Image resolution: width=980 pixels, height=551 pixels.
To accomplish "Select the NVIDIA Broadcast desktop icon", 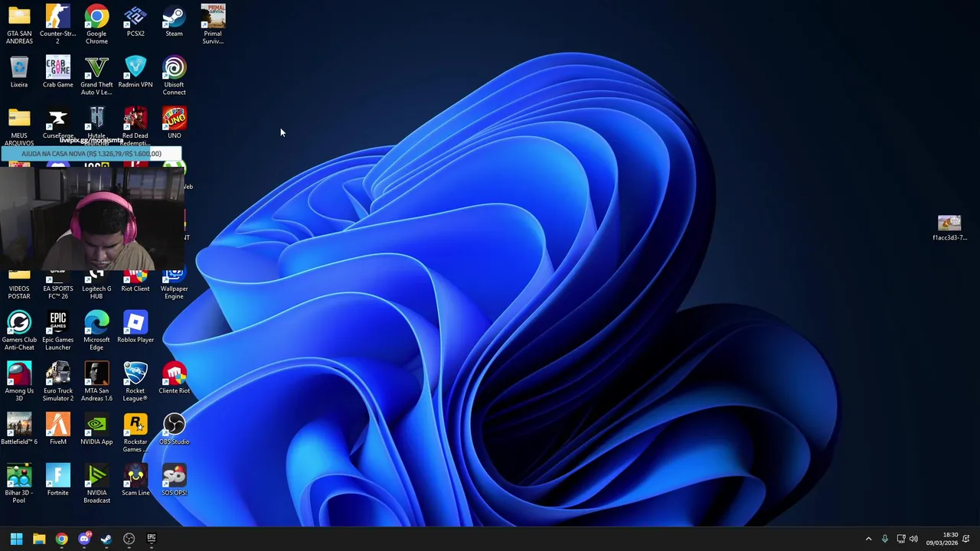I will click(x=96, y=484).
